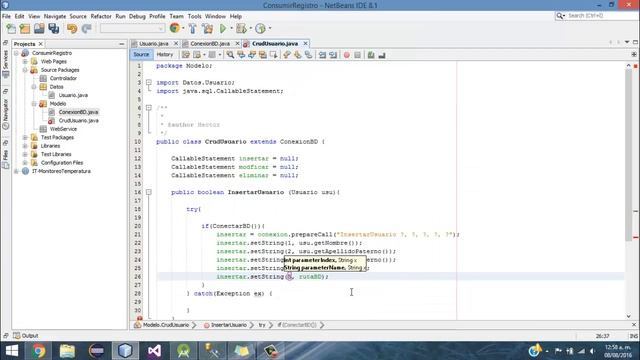
Task: Click the Save All toolbar icon
Action: (x=53, y=29)
